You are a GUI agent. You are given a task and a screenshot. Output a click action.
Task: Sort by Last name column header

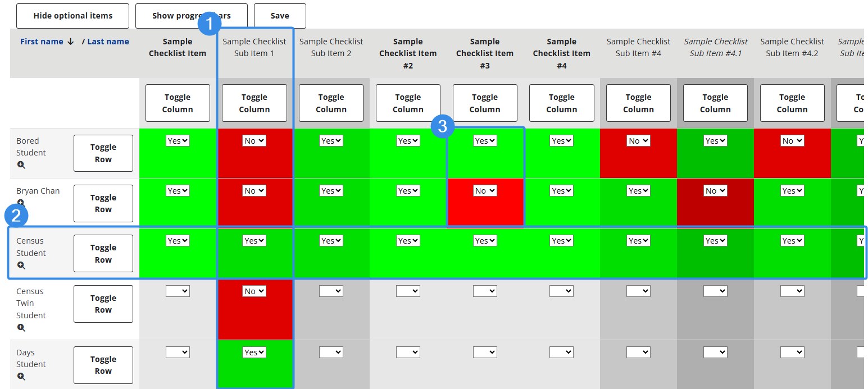click(x=108, y=42)
